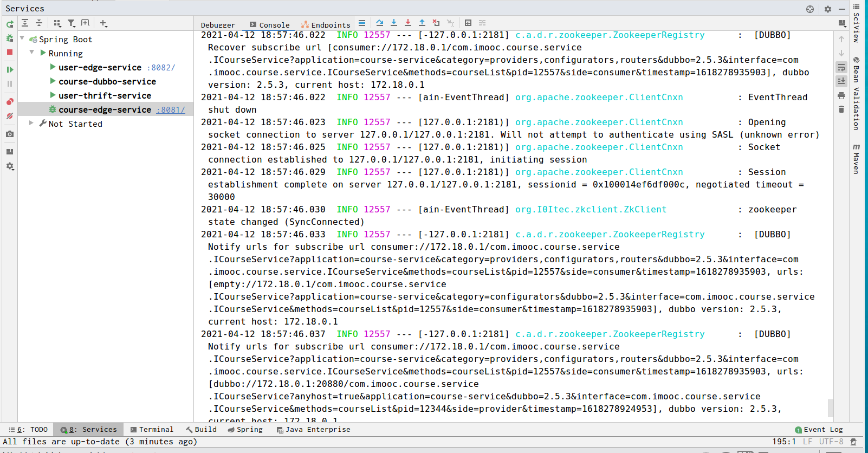Change the LF line separator setting
The width and height of the screenshot is (868, 453).
click(x=807, y=442)
